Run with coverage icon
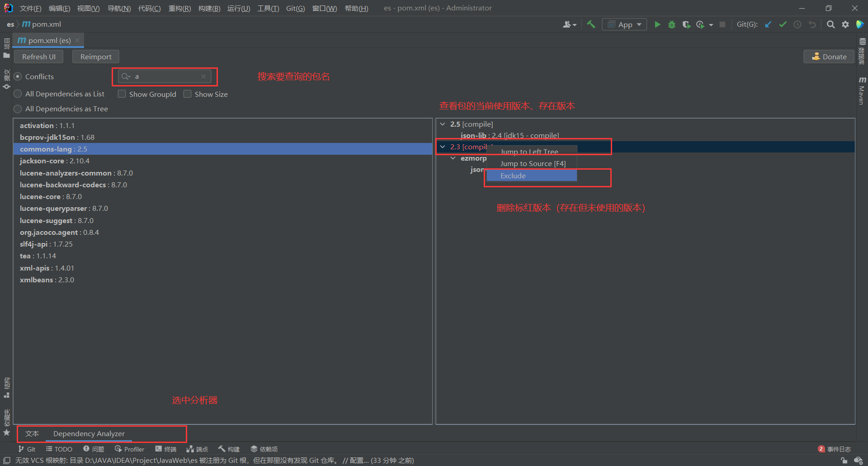 tap(686, 24)
